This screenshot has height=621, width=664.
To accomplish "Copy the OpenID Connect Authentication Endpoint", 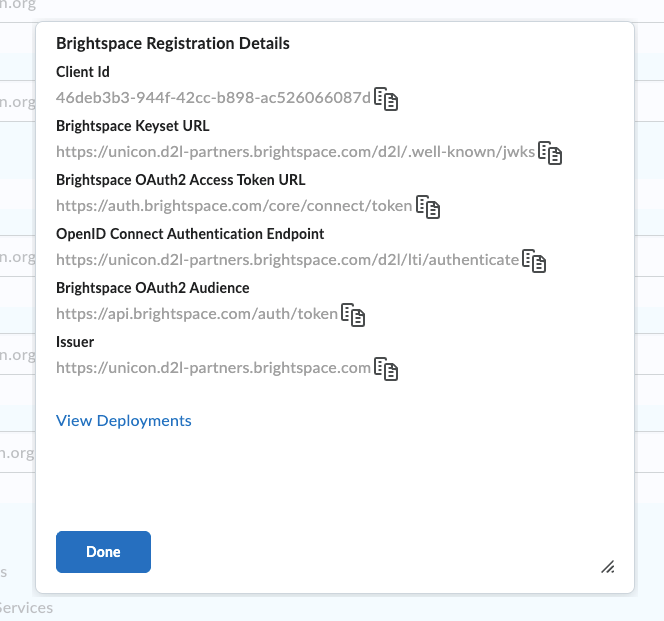I will click(x=534, y=261).
